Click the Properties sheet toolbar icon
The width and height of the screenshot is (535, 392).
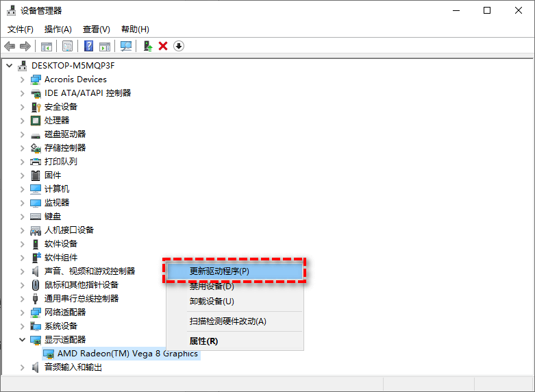coord(68,46)
